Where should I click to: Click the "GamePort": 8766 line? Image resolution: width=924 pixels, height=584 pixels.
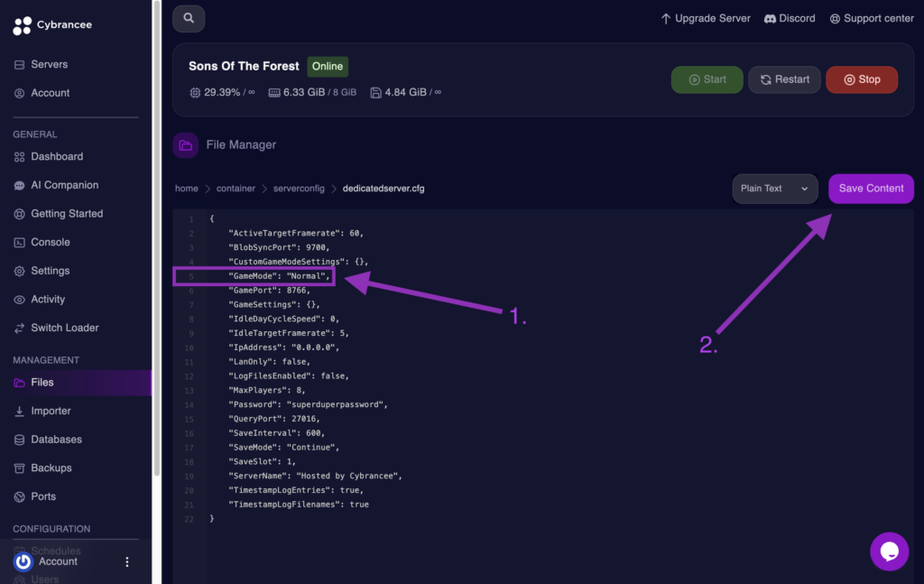click(x=269, y=290)
